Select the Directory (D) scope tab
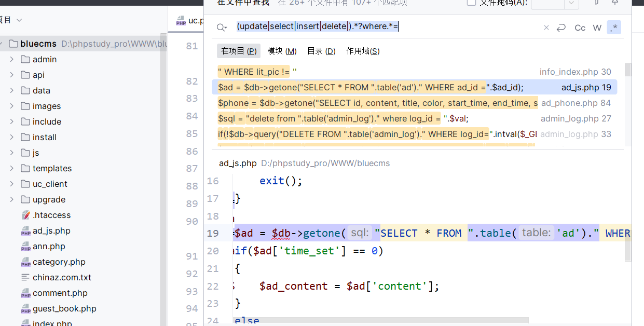 point(321,51)
